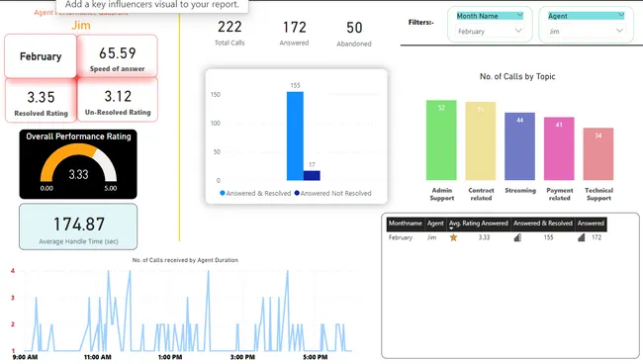The height and width of the screenshot is (364, 643).
Task: Click the 174.87 Average Handle Time card
Action: click(x=78, y=227)
